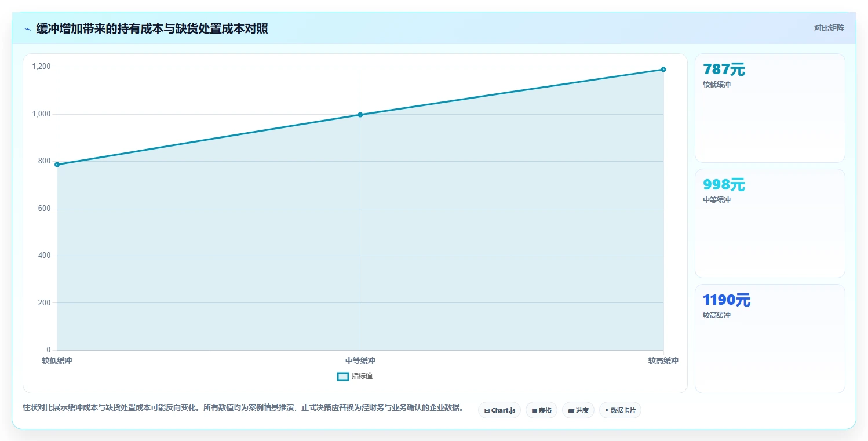Click the 1,000 y-axis tick label

point(41,114)
